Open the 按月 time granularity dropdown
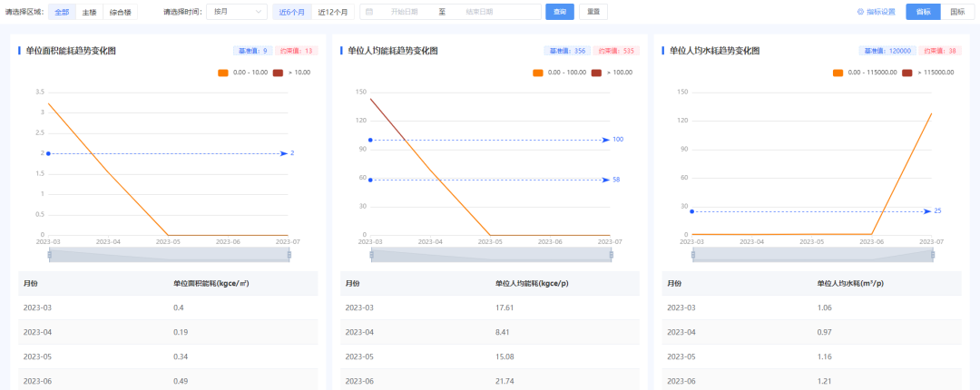Image resolution: width=980 pixels, height=390 pixels. [x=237, y=12]
